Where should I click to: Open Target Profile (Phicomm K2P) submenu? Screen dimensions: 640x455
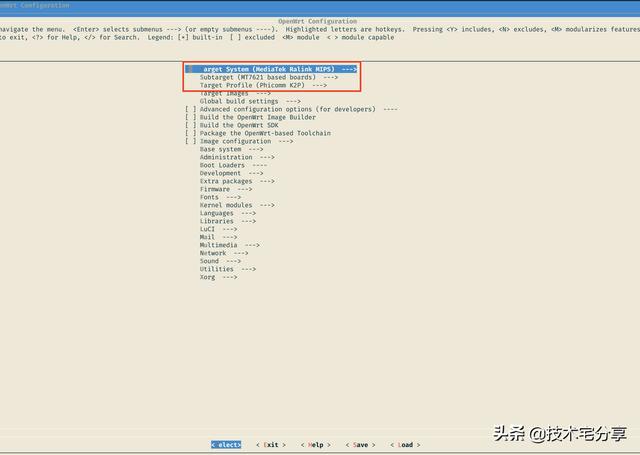click(263, 85)
